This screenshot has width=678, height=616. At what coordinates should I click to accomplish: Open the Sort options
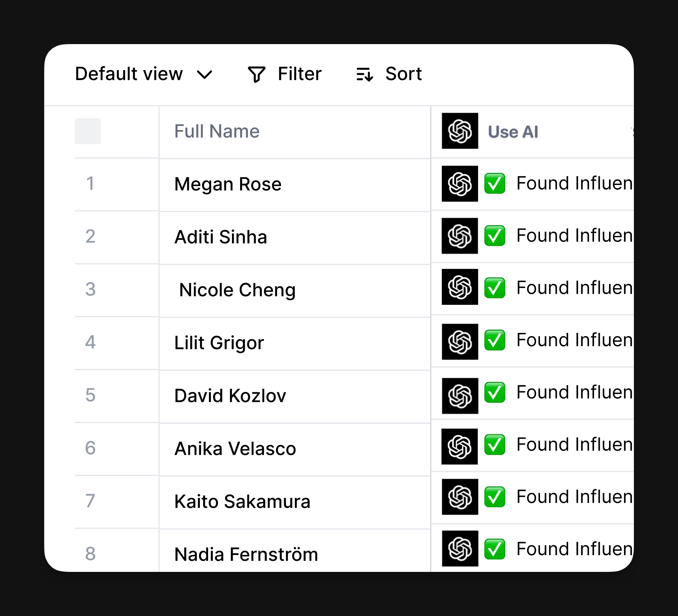[403, 74]
